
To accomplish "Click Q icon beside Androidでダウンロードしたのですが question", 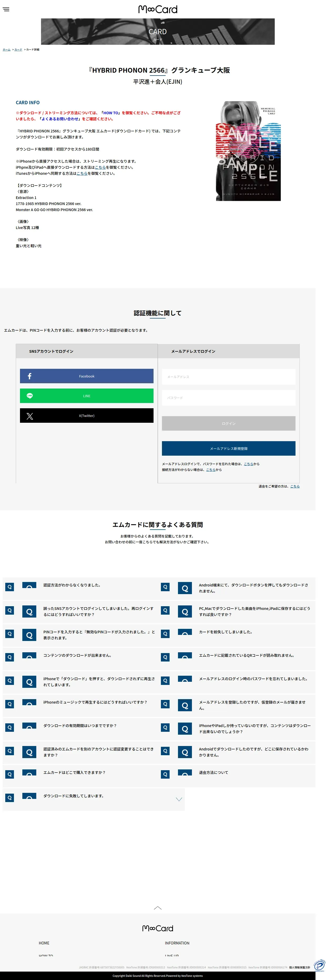I will point(165,751).
